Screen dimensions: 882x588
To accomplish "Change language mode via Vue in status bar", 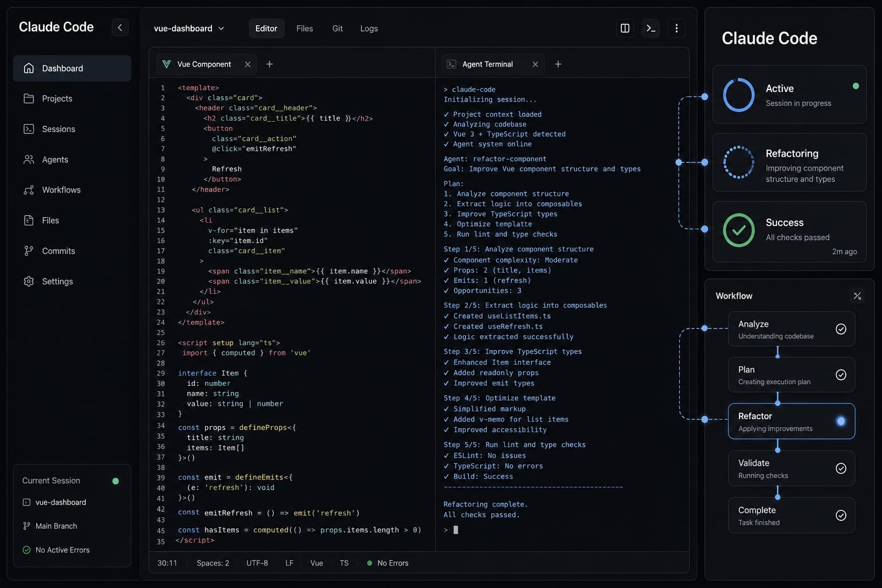I will 317,563.
